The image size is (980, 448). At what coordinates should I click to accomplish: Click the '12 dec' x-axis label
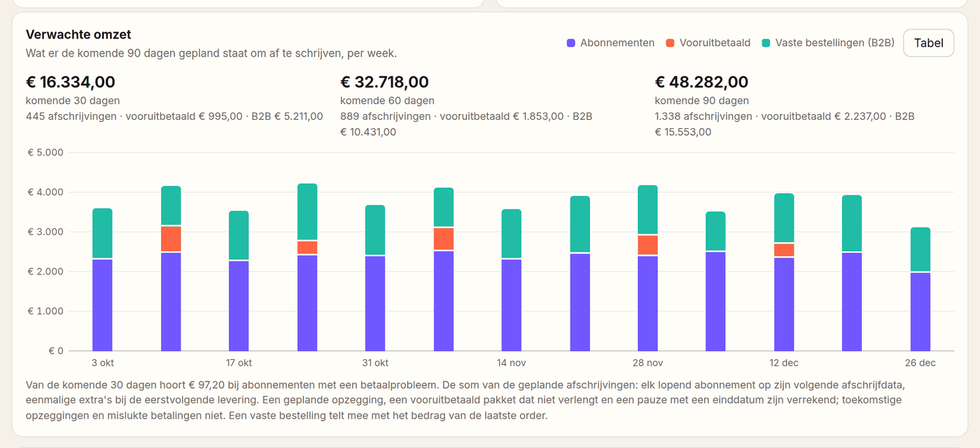(x=784, y=363)
